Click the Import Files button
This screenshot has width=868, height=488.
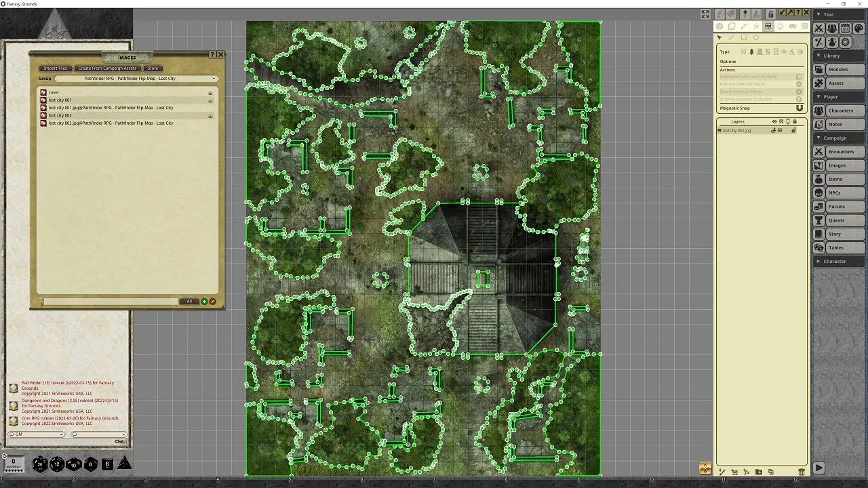tap(56, 68)
